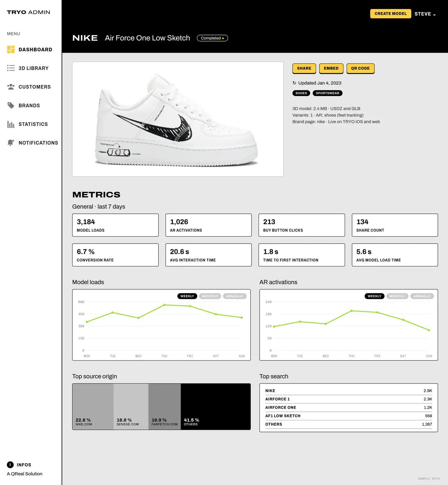Click the Nike sneaker preview image
This screenshot has width=448, height=485.
[x=178, y=119]
